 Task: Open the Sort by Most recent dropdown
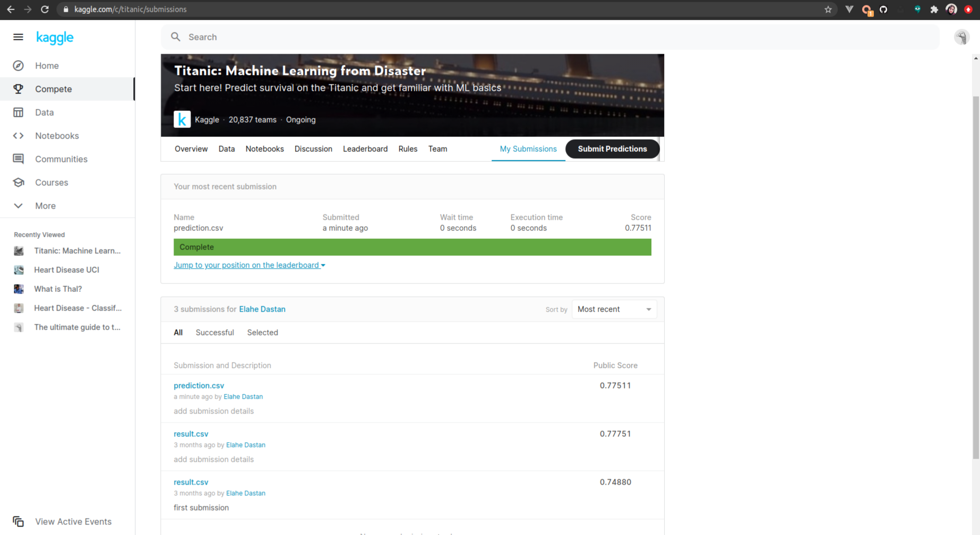614,309
